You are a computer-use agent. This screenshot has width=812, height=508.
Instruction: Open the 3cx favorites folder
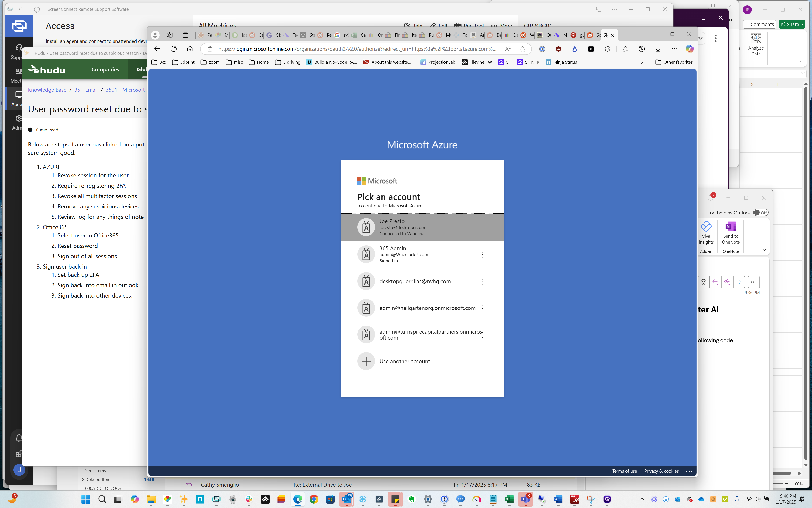point(159,62)
